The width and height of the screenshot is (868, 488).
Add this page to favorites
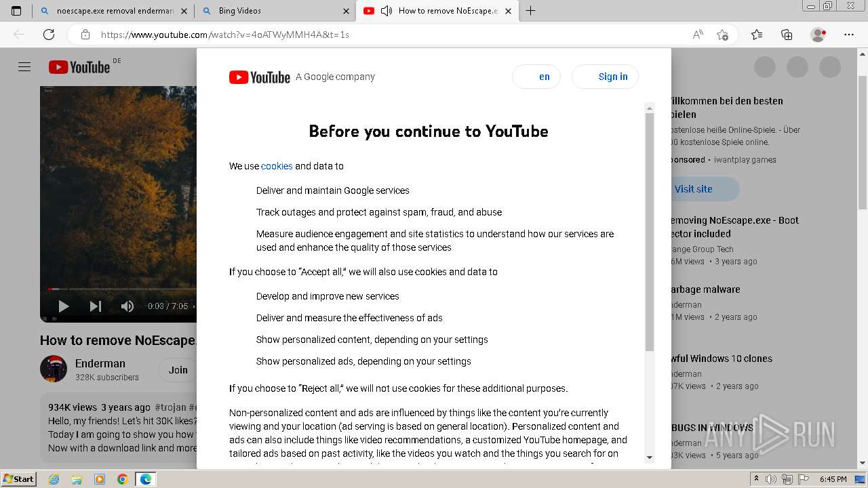tap(722, 35)
